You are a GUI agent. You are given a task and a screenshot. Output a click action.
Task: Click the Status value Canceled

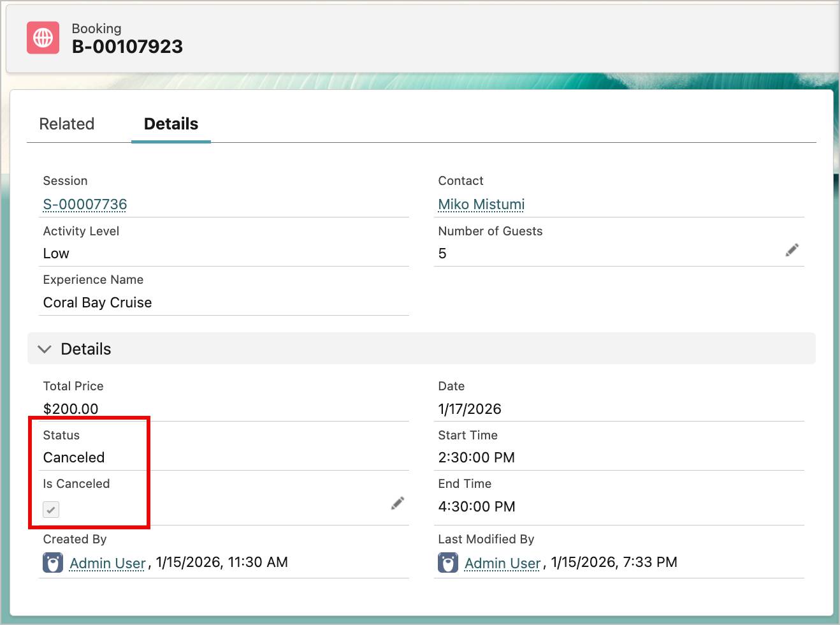(74, 457)
